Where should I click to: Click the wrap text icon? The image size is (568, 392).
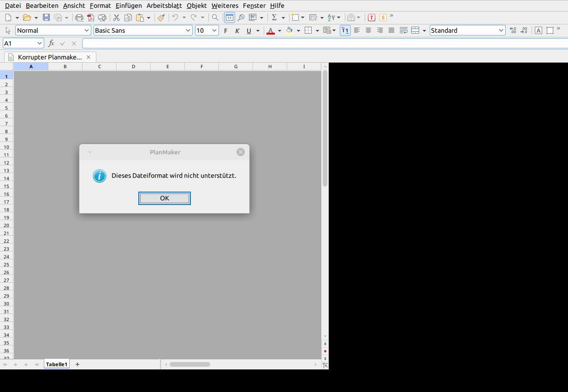[x=403, y=30]
